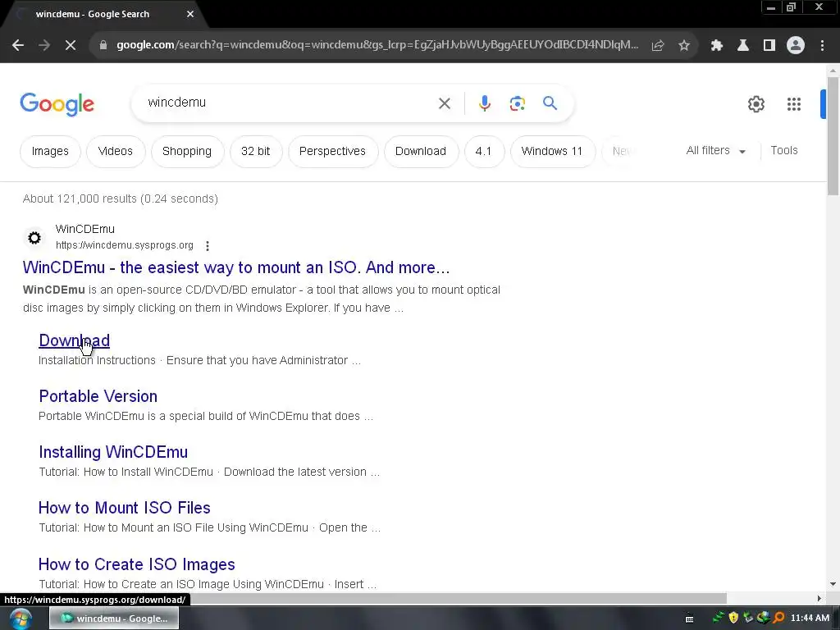Click the padlock site info icon
Screen dimensions: 840x630
tap(103, 46)
